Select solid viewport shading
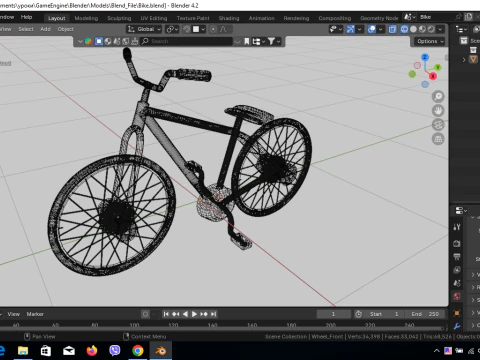The width and height of the screenshot is (480, 360). (413, 29)
